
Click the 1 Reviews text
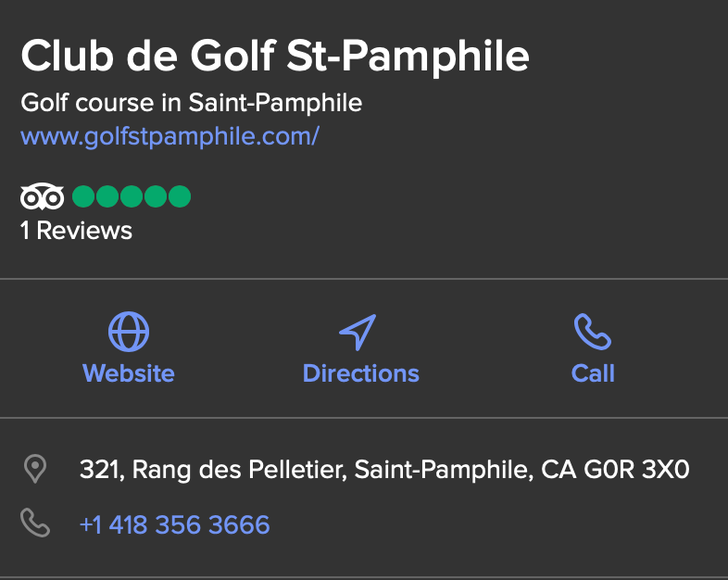76,231
